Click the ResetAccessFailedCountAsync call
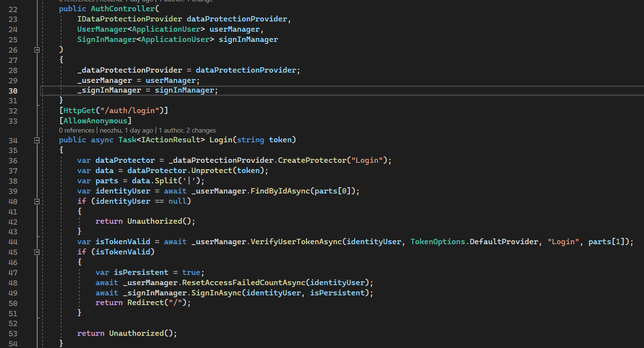The height and width of the screenshot is (348, 644). (243, 283)
